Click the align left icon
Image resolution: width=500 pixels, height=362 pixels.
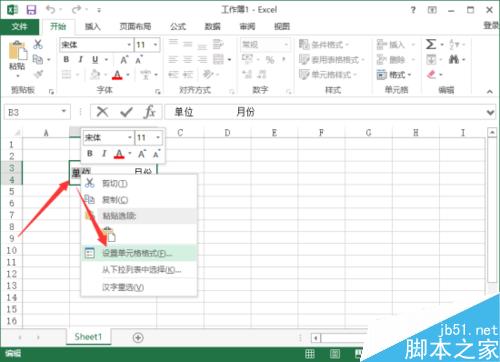pyautogui.click(x=173, y=60)
